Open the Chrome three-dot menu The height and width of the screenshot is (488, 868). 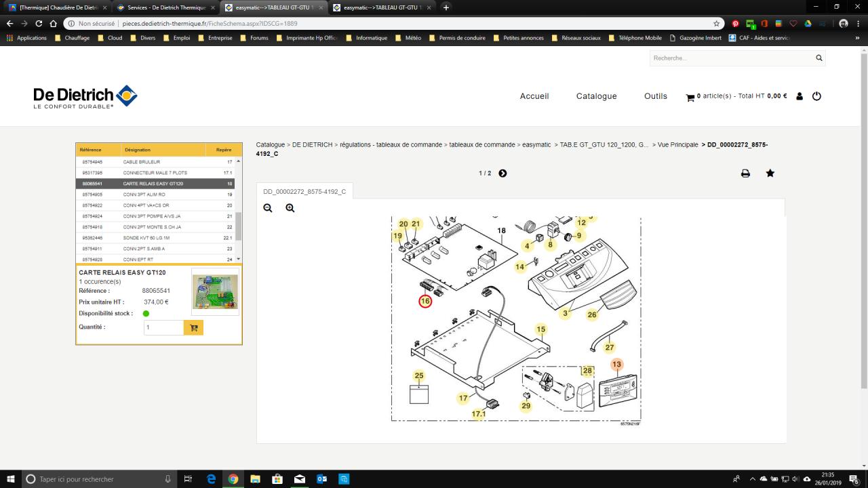859,23
